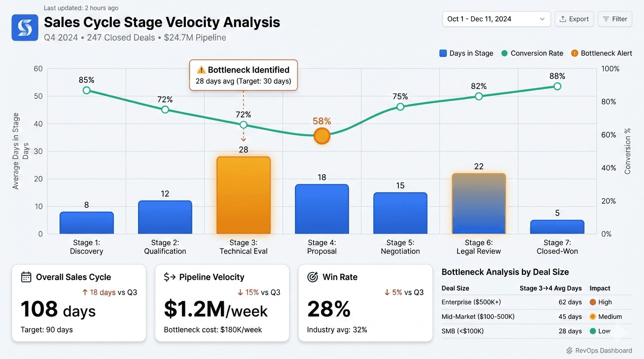Click the target icon on the Win Rate card
Image resolution: width=644 pixels, height=359 pixels.
313,277
